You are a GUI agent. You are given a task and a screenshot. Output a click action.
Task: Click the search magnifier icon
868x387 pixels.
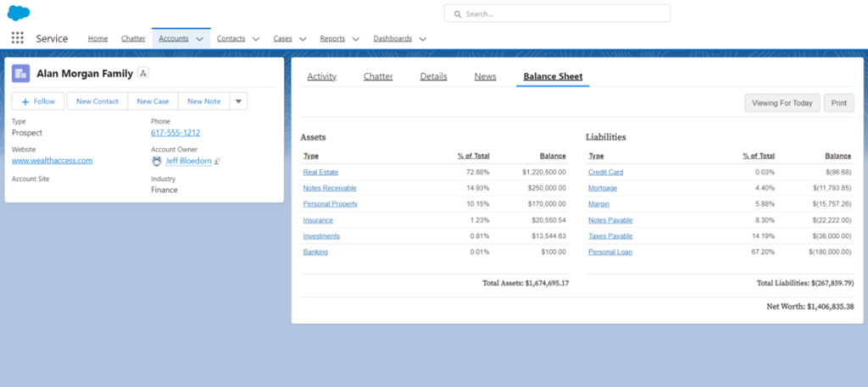(x=458, y=14)
